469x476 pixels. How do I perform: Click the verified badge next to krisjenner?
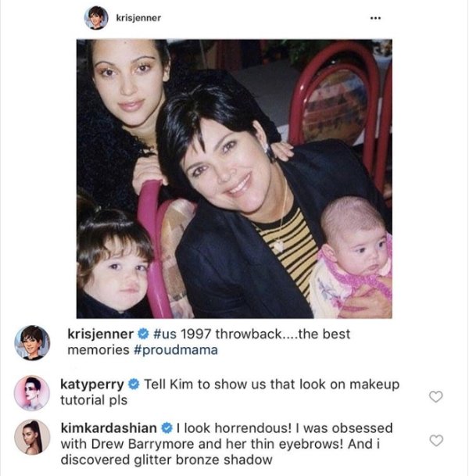142,335
